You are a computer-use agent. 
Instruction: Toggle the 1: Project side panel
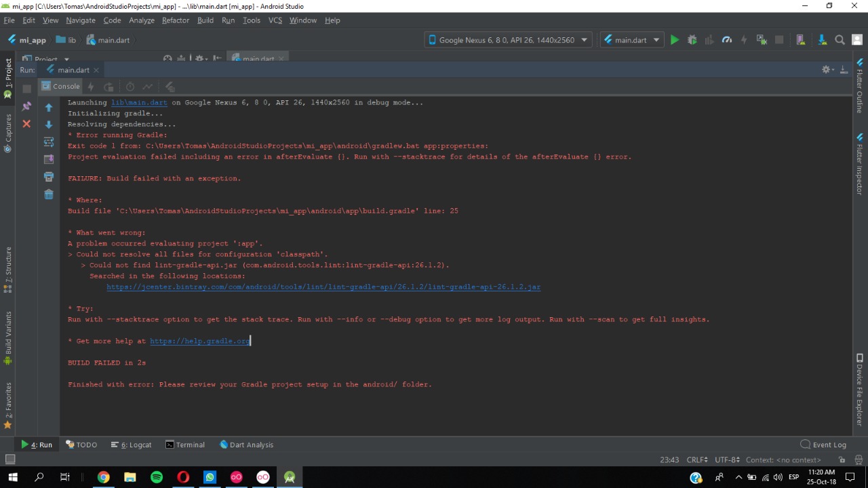pyautogui.click(x=8, y=79)
